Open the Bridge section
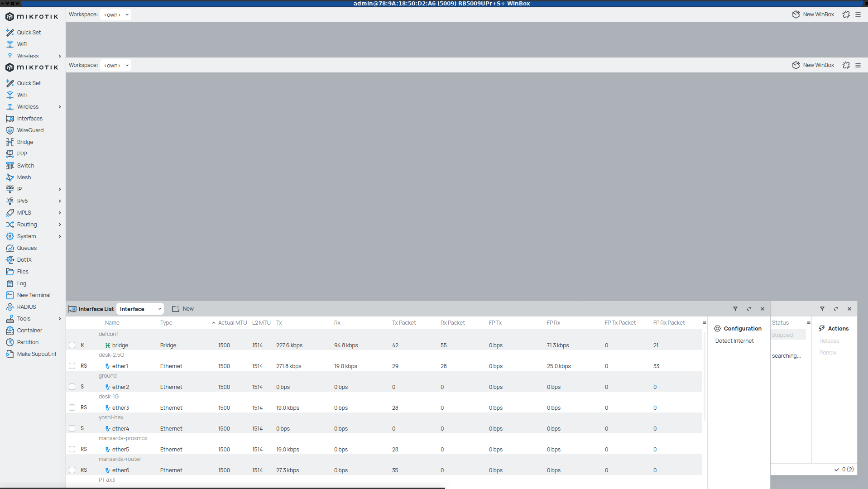 tap(25, 142)
